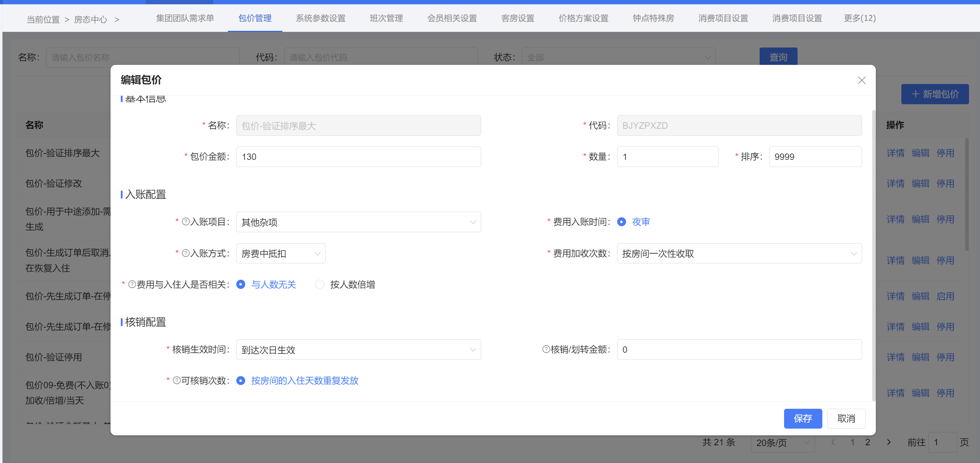Click 停用 for 包价-验证停用 row
The height and width of the screenshot is (463, 980).
tap(945, 357)
